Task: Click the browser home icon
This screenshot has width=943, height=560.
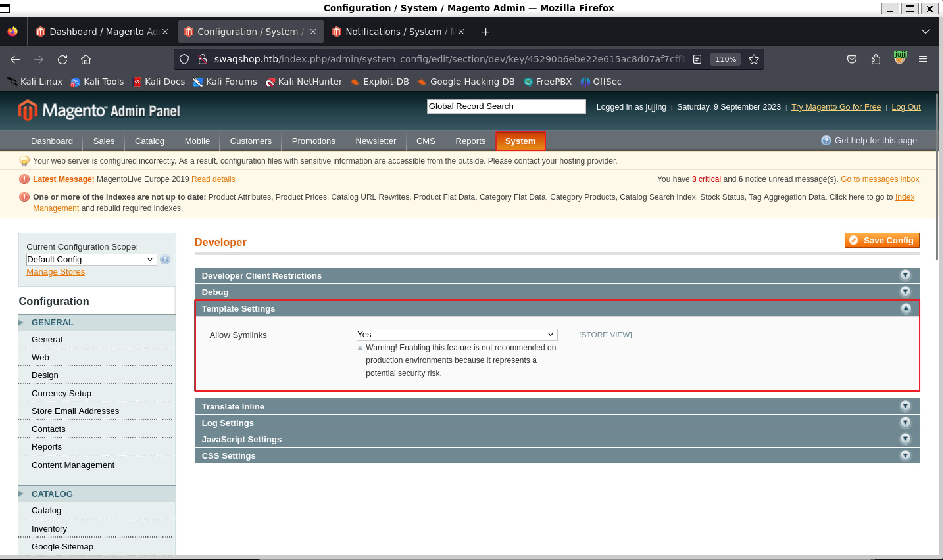Action: (86, 59)
